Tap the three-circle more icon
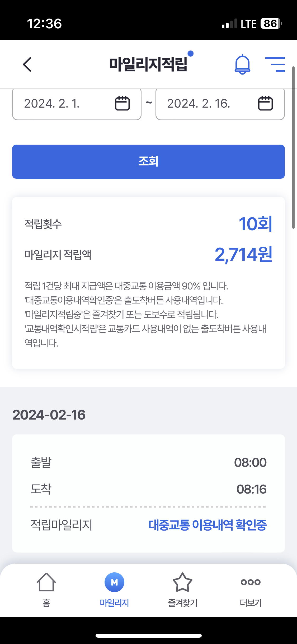297x644 pixels. (251, 582)
